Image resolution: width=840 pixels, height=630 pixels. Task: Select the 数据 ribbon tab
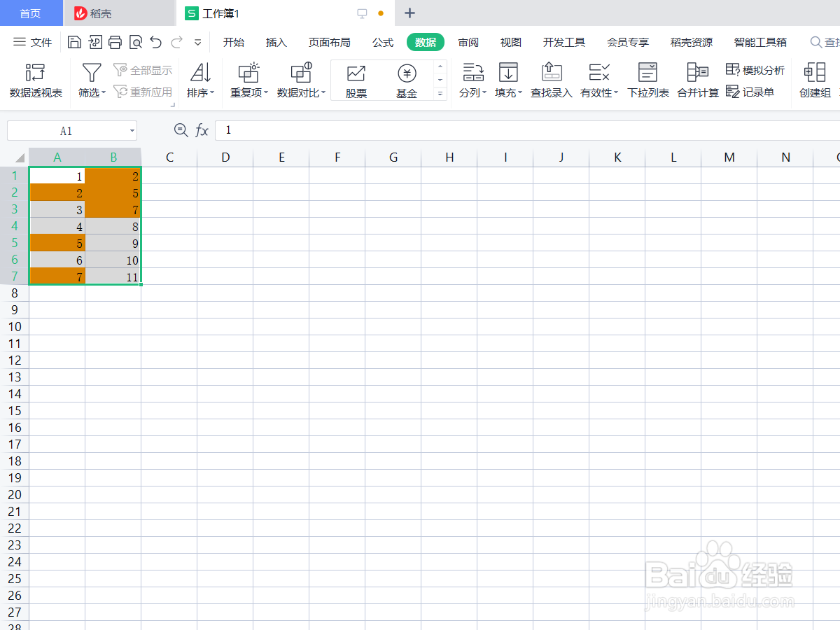pyautogui.click(x=426, y=43)
